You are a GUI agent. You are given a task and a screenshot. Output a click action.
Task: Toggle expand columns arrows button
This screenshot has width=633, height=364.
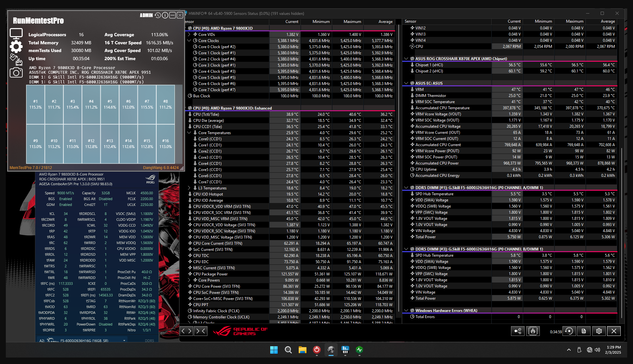(186, 331)
